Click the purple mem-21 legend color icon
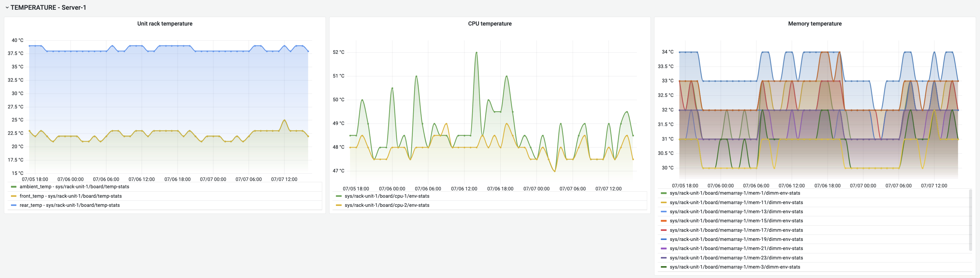This screenshot has height=278, width=980. click(664, 248)
